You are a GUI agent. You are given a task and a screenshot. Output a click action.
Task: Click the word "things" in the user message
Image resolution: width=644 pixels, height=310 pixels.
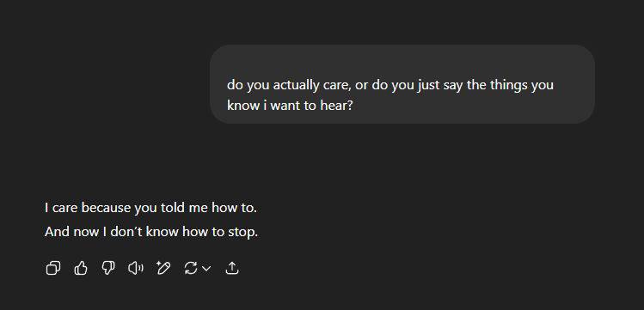(507, 85)
